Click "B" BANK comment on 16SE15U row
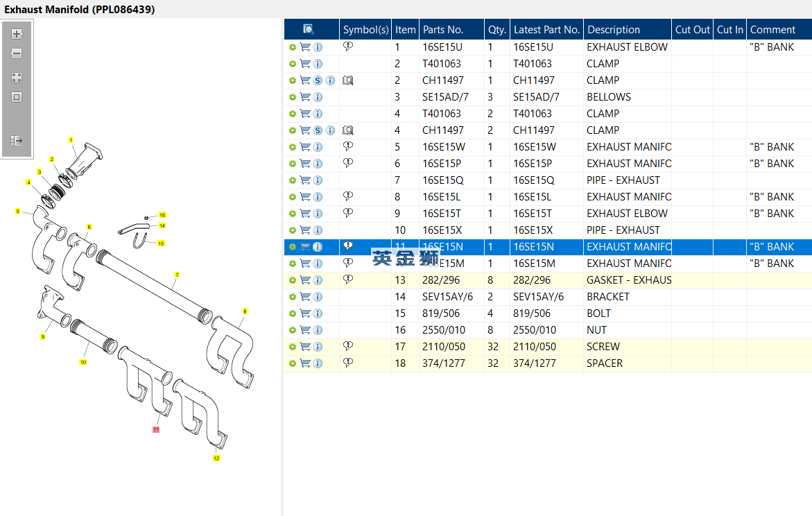The width and height of the screenshot is (812, 516). point(772,47)
